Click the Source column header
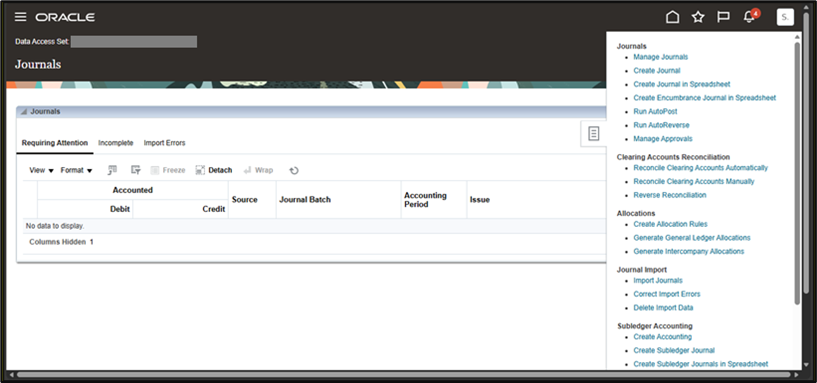 pos(252,200)
